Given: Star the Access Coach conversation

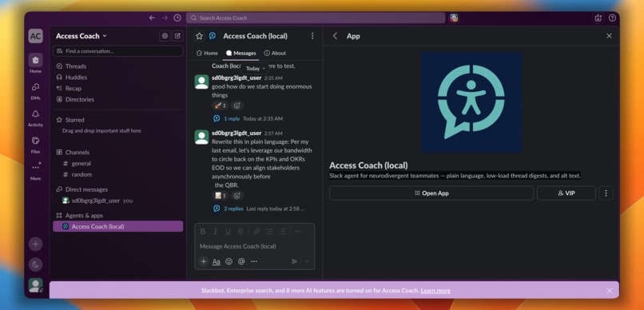Looking at the screenshot, I should (x=199, y=36).
